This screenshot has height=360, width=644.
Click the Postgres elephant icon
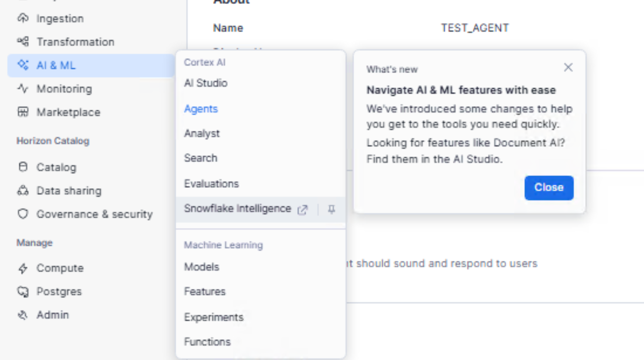(x=23, y=291)
